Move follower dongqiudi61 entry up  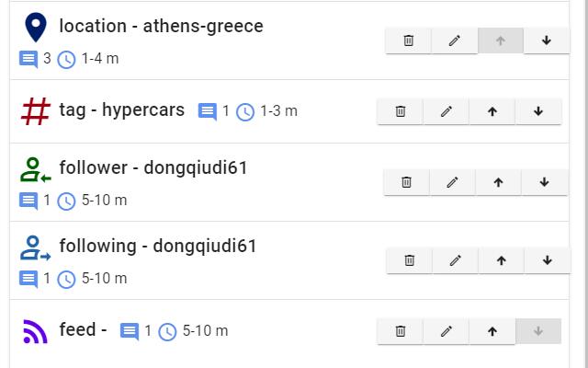(x=498, y=182)
